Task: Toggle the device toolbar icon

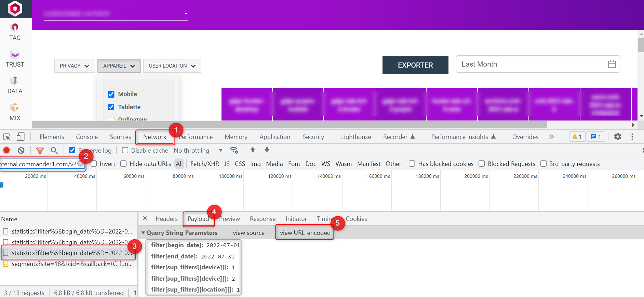Action: [x=21, y=137]
